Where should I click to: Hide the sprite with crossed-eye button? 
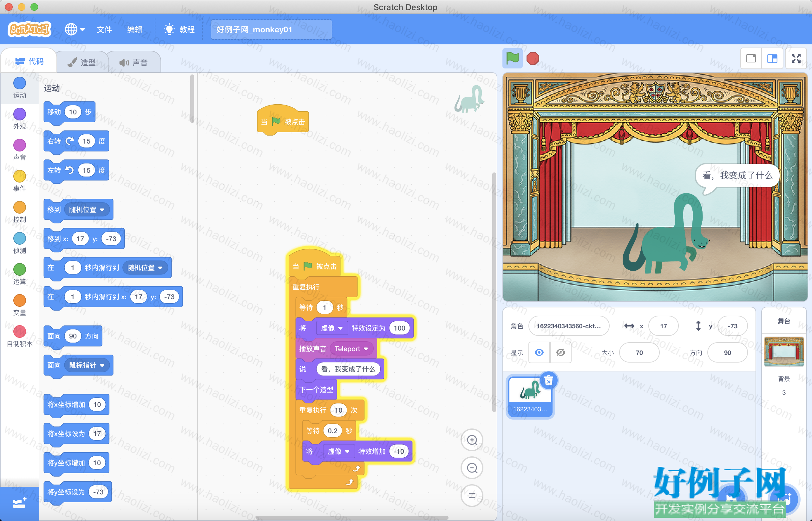[x=560, y=352]
